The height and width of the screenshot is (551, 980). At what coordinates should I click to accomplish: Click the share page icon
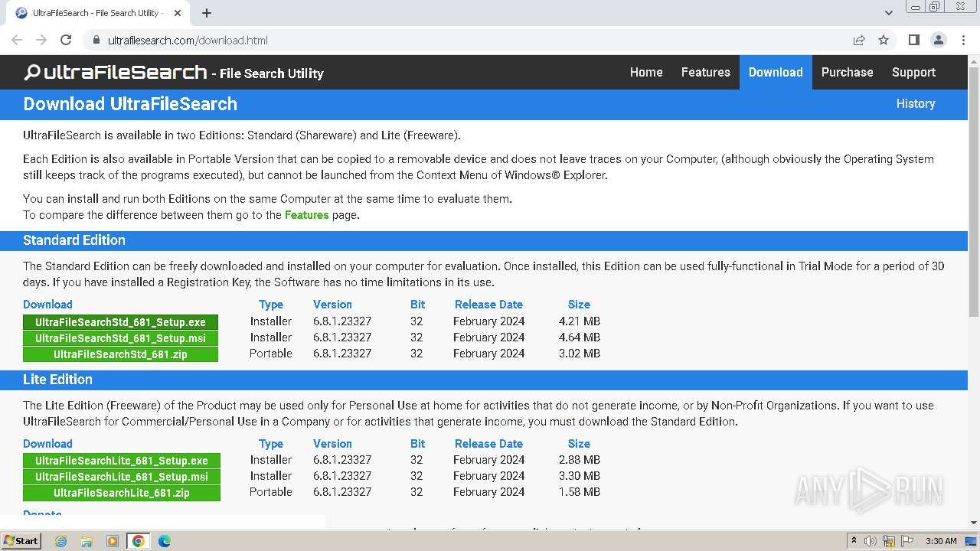point(859,40)
